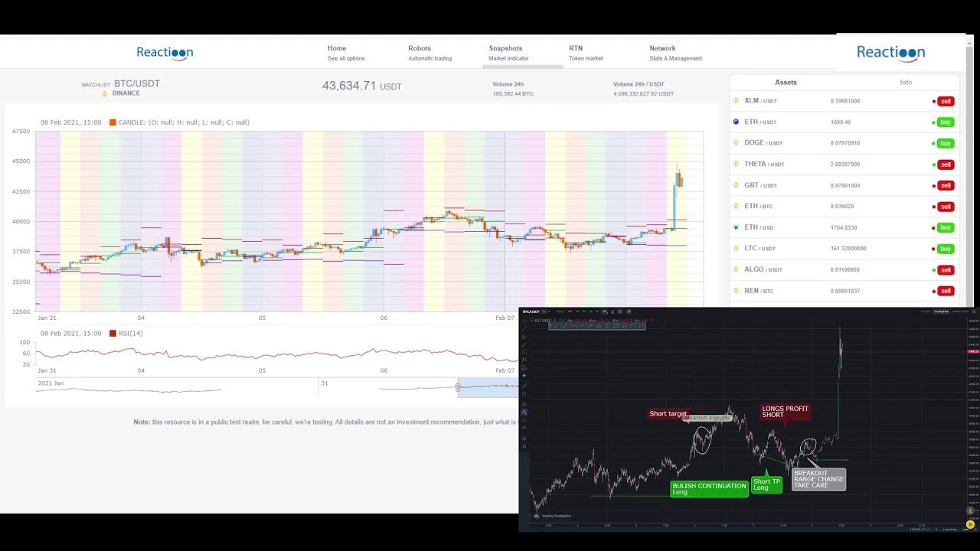Viewport: 980px width, 551px height.
Task: Click the ALGO asset exchange icon
Action: (736, 269)
